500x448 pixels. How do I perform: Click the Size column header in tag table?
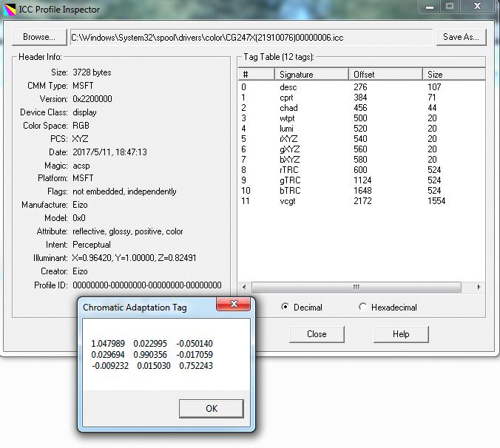point(453,74)
